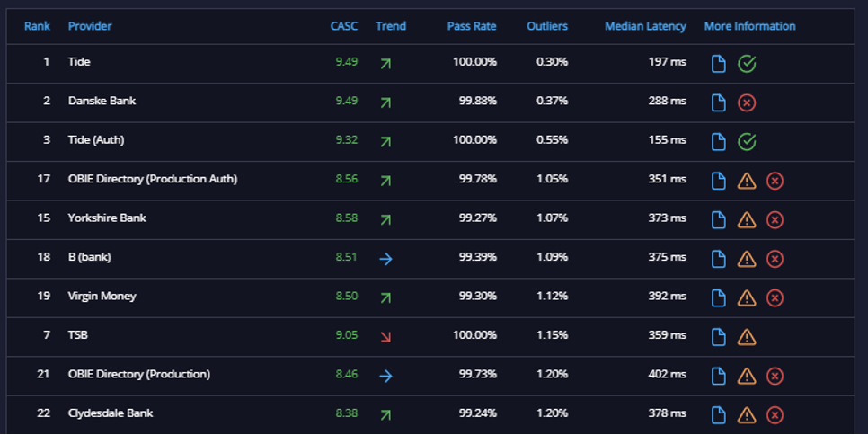Click the 9.32 CASC score for Tide (Auth)
Image resolution: width=868 pixels, height=435 pixels.
pos(347,139)
